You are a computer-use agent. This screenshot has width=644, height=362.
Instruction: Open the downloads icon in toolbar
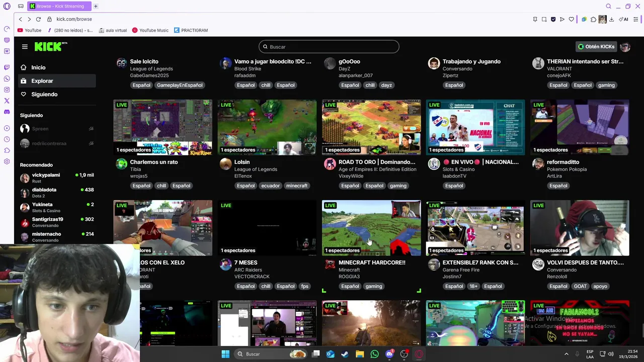click(x=611, y=19)
